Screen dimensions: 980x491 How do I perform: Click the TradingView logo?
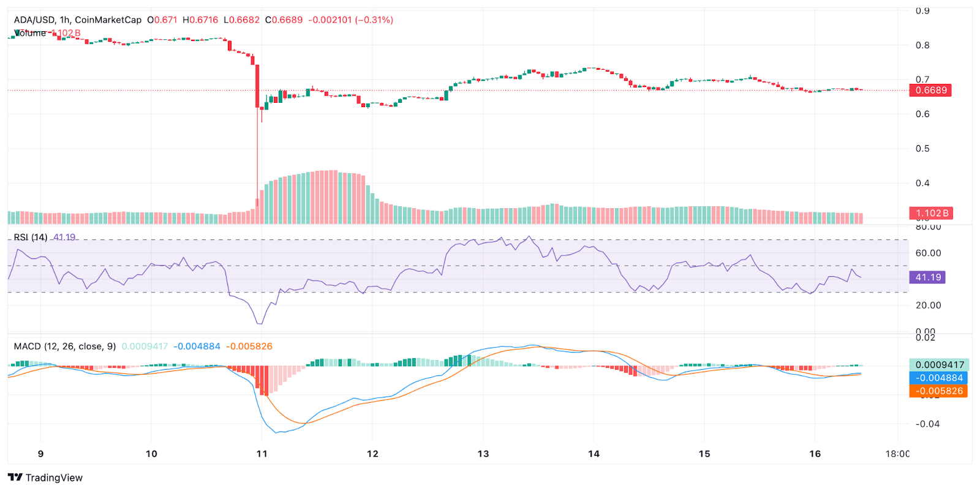(45, 478)
